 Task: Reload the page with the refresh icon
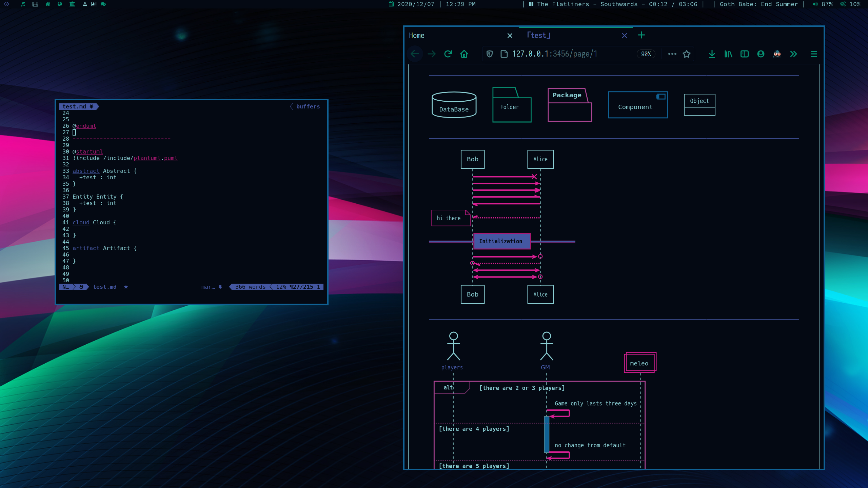click(448, 54)
